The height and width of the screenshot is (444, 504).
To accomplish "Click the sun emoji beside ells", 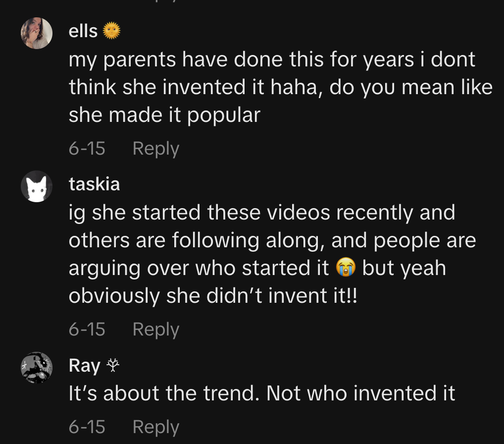I will coord(111,31).
